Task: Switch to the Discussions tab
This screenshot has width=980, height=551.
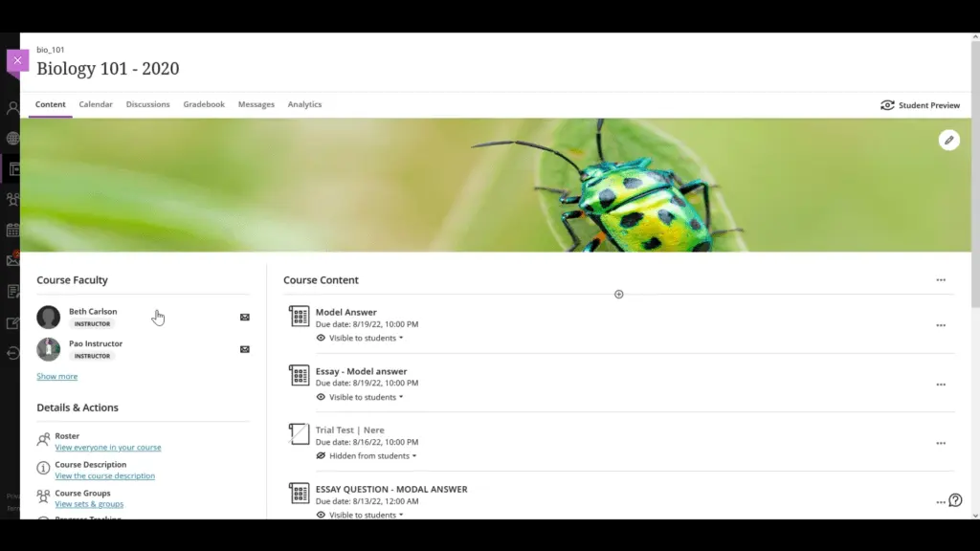Action: pos(147,104)
